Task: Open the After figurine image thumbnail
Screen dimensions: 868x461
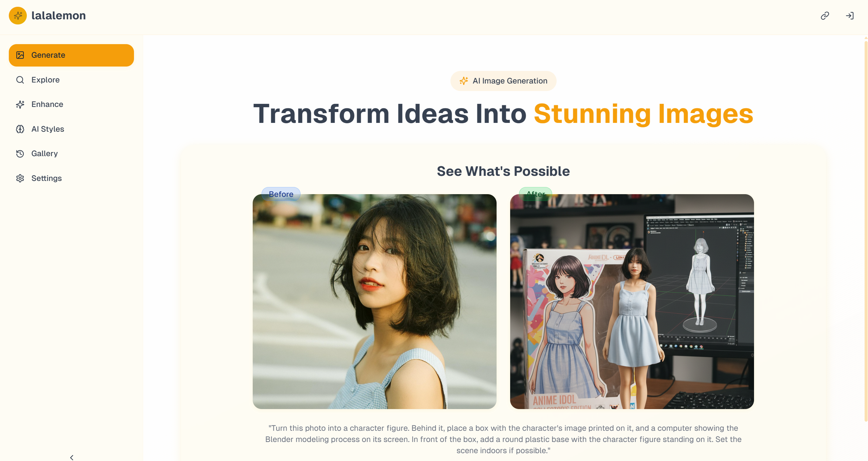Action: [632, 301]
